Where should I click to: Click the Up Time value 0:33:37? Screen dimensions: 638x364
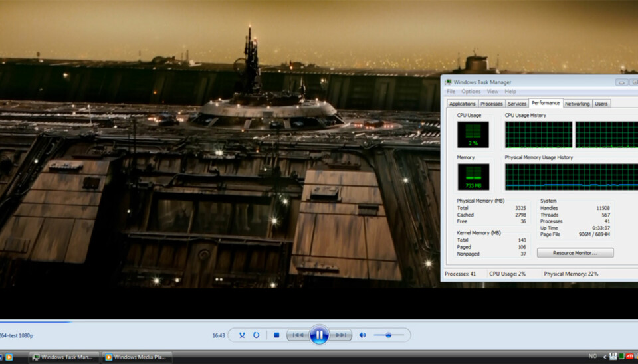601,228
